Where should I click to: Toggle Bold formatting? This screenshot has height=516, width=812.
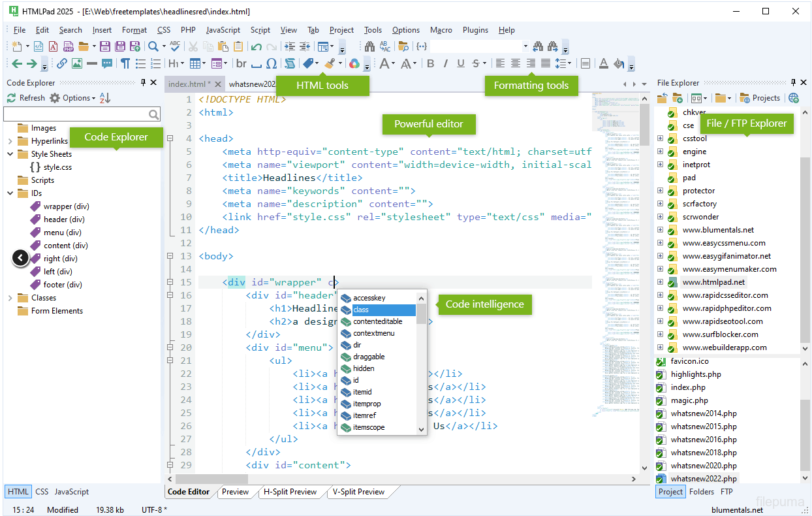point(430,63)
